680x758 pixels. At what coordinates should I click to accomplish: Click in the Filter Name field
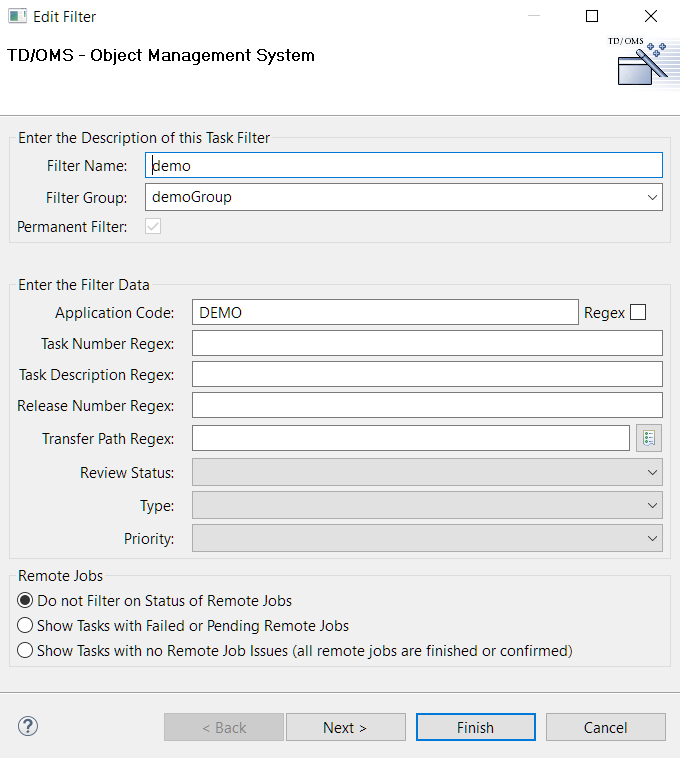(404, 165)
